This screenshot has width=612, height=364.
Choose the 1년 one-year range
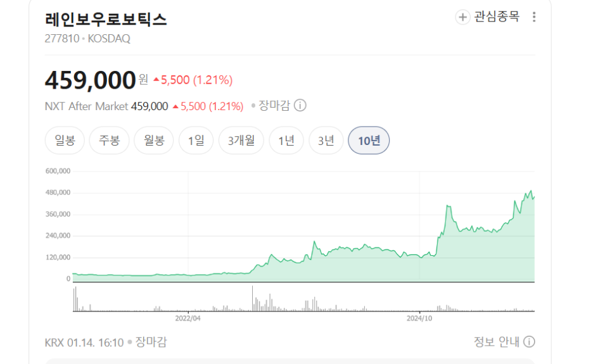point(286,141)
